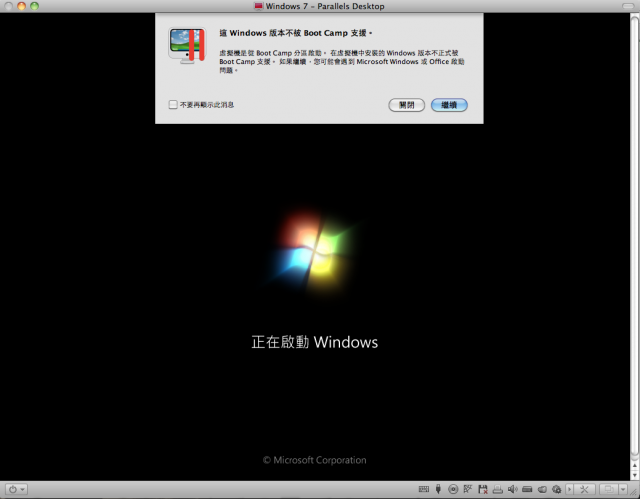Click the toolbar toggle pill in title bar
Image resolution: width=640 pixels, height=499 pixels.
coord(628,6)
